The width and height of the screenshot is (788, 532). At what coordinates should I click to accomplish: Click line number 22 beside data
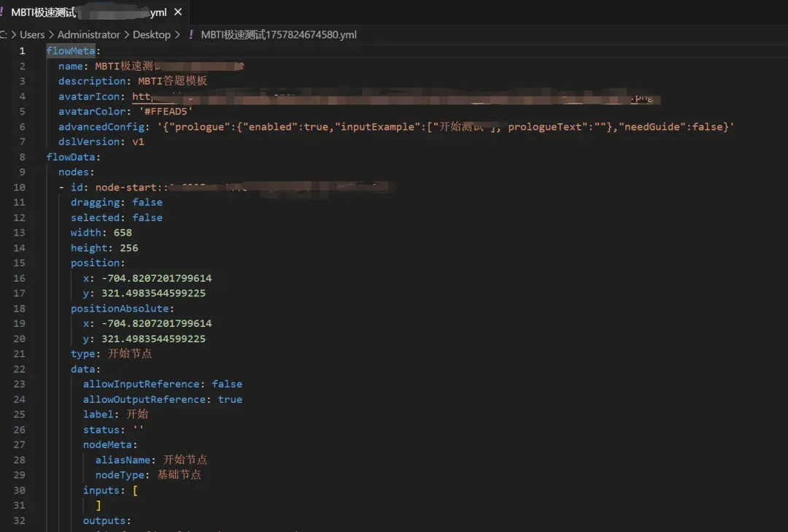[19, 369]
